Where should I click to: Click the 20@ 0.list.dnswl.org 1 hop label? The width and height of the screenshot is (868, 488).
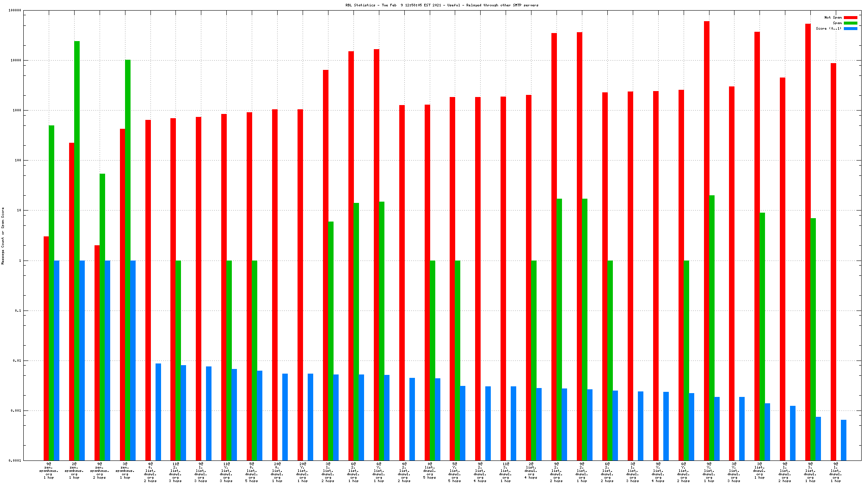tap(277, 472)
